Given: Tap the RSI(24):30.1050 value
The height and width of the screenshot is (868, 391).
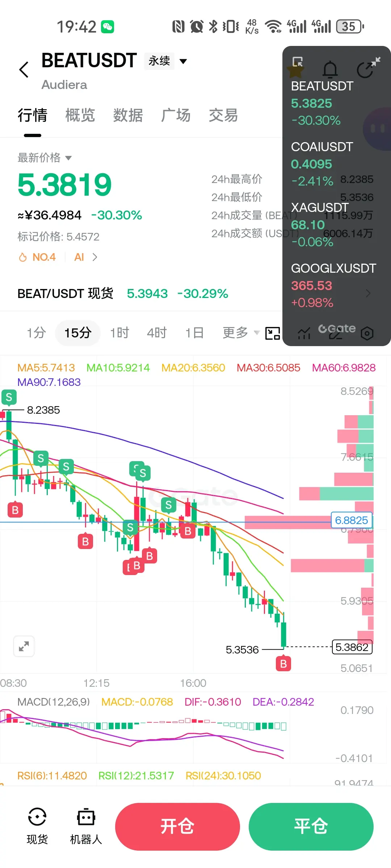Looking at the screenshot, I should 223,776.
